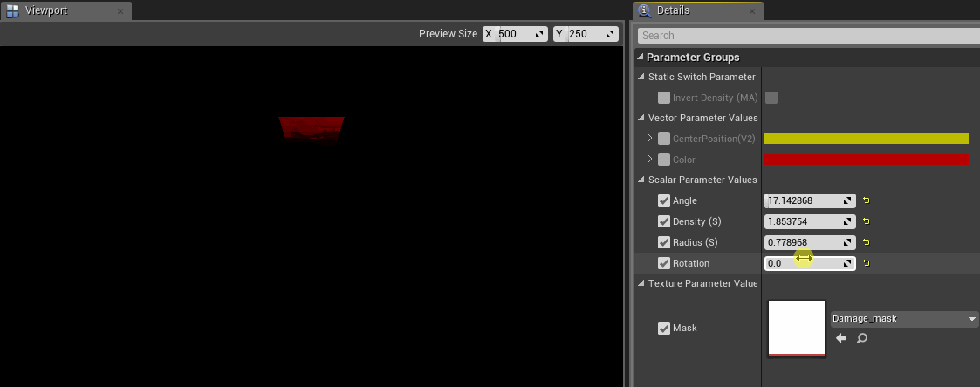Uncheck the Mask override checkbox

(664, 329)
